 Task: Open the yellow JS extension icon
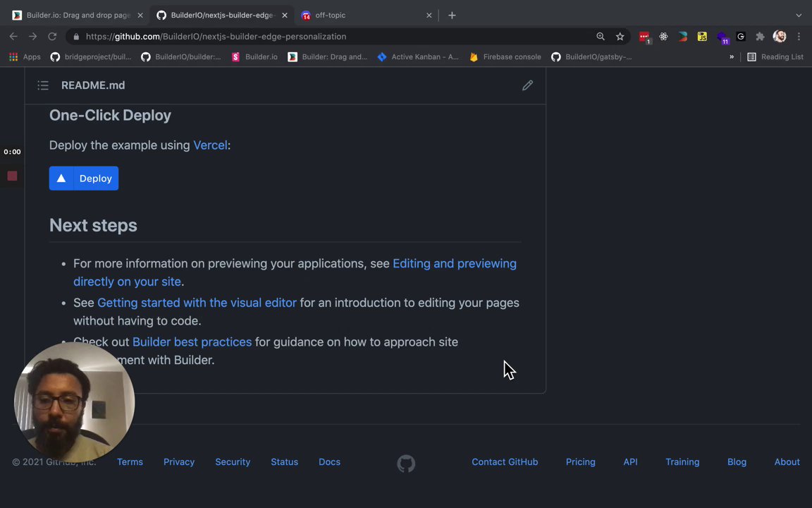point(702,36)
